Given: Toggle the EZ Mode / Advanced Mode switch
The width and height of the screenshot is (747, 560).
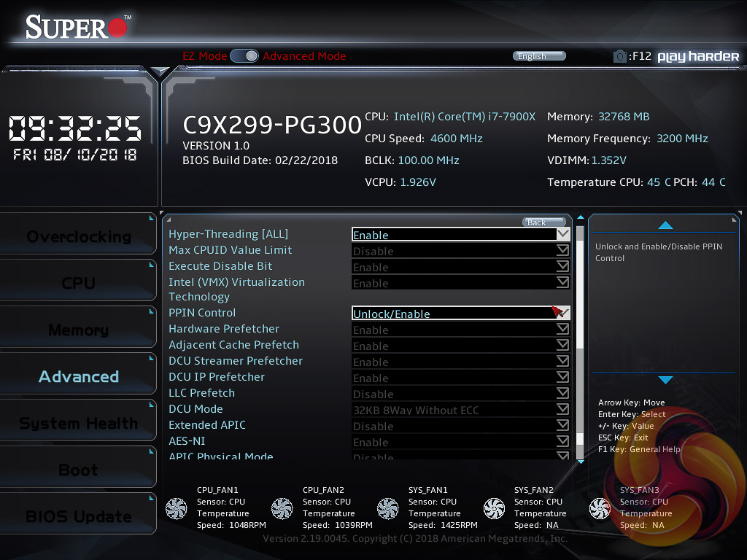Looking at the screenshot, I should click(x=244, y=55).
